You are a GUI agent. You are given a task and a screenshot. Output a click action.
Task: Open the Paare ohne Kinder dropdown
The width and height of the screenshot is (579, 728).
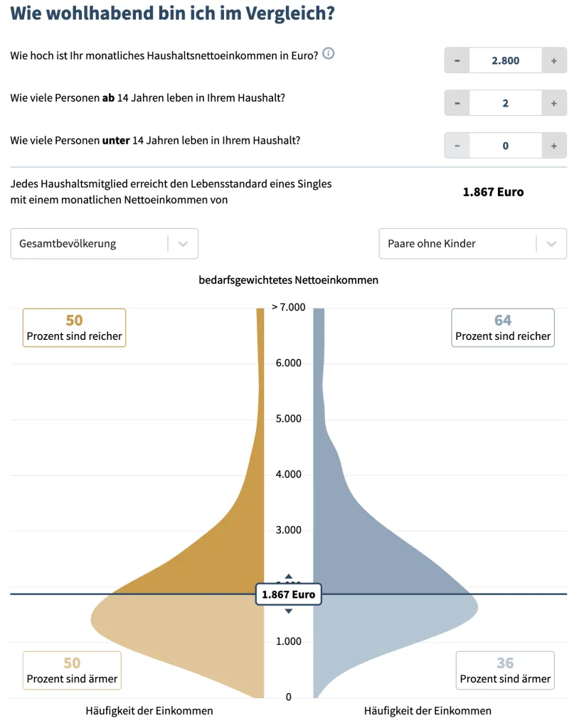pyautogui.click(x=472, y=244)
